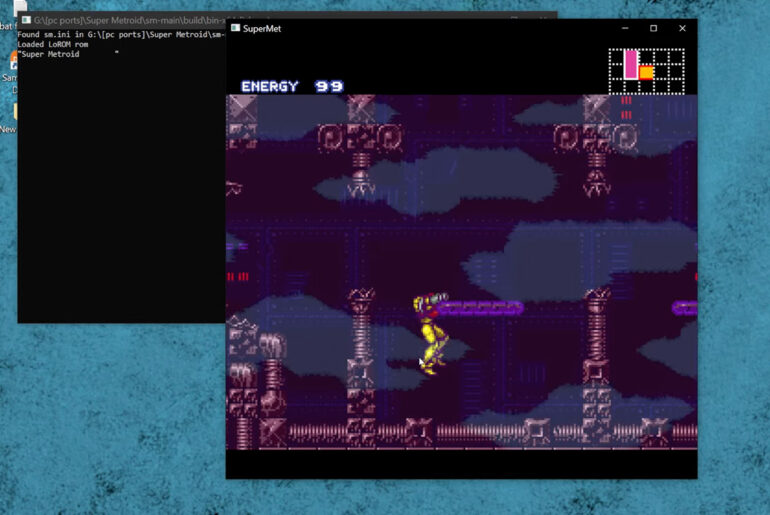Click the orange room on the minimap

646,73
